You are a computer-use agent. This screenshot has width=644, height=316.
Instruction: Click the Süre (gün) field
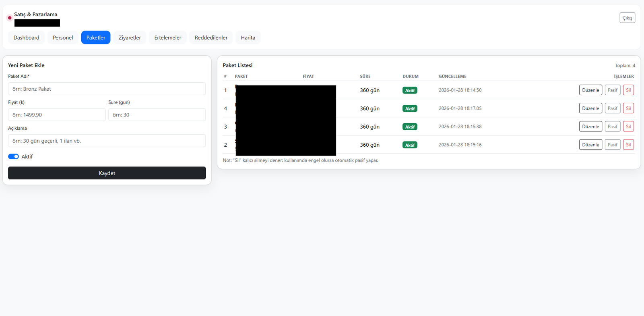coord(157,115)
